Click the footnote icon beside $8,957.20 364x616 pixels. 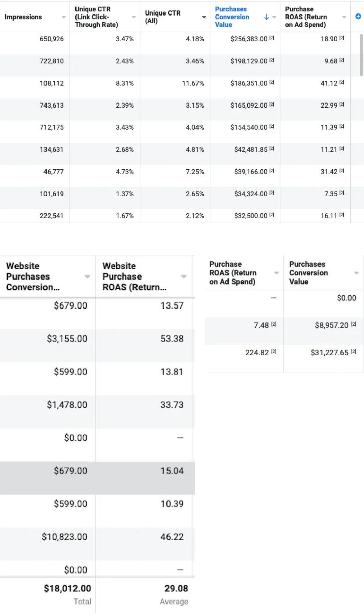pyautogui.click(x=353, y=324)
